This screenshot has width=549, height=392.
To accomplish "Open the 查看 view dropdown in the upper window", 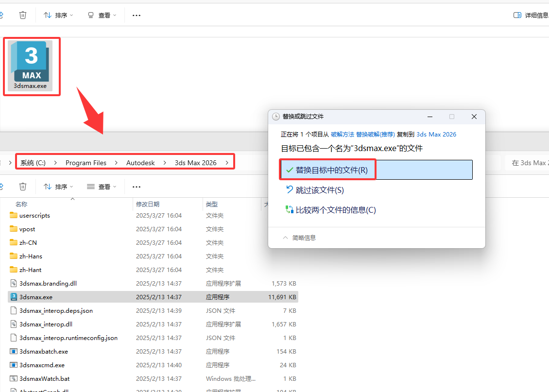I will (102, 15).
